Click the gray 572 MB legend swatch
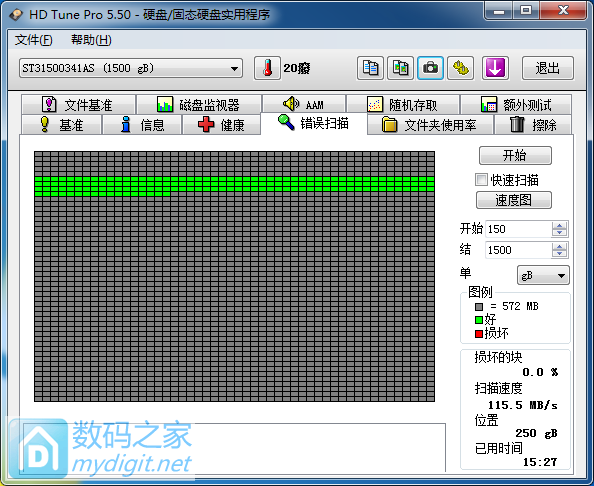The image size is (594, 486). click(479, 306)
